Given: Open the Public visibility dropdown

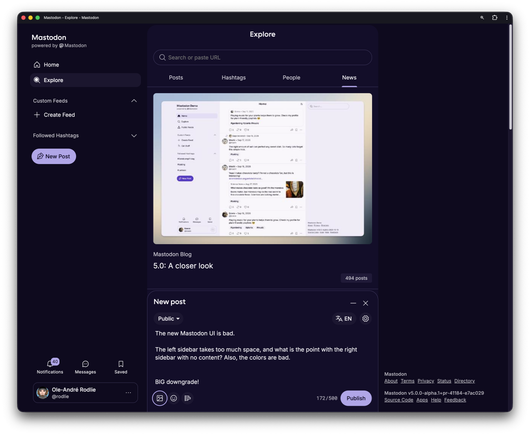Looking at the screenshot, I should [x=169, y=318].
